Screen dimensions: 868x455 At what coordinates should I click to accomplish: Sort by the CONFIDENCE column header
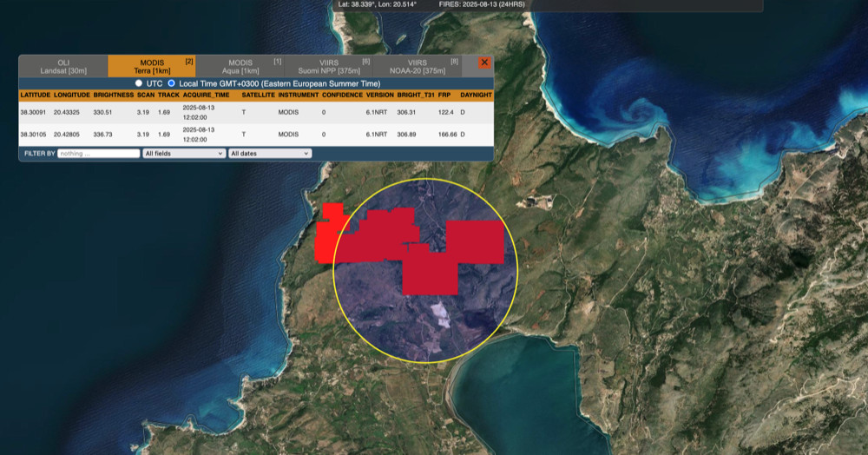[342, 94]
